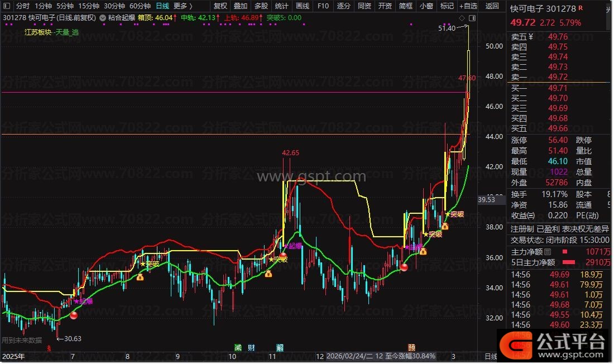
Task: Click the +自选 button
Action: point(468,6)
